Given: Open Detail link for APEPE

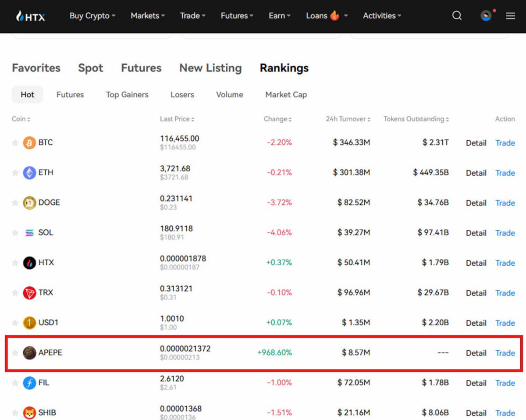Looking at the screenshot, I should click(x=476, y=353).
